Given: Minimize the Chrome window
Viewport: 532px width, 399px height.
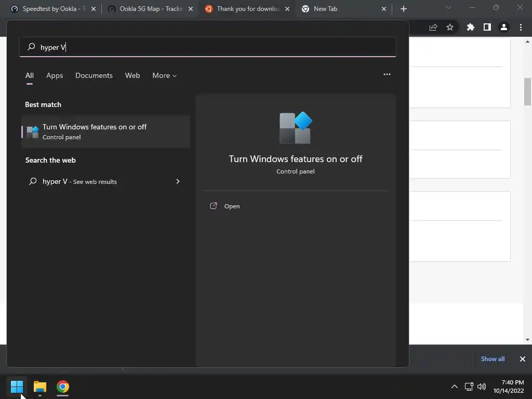Looking at the screenshot, I should pyautogui.click(x=472, y=7).
